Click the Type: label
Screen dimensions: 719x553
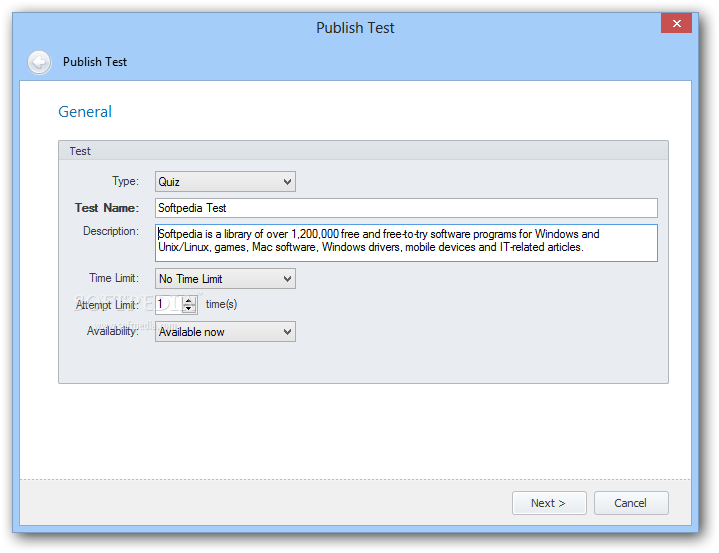[x=125, y=182]
